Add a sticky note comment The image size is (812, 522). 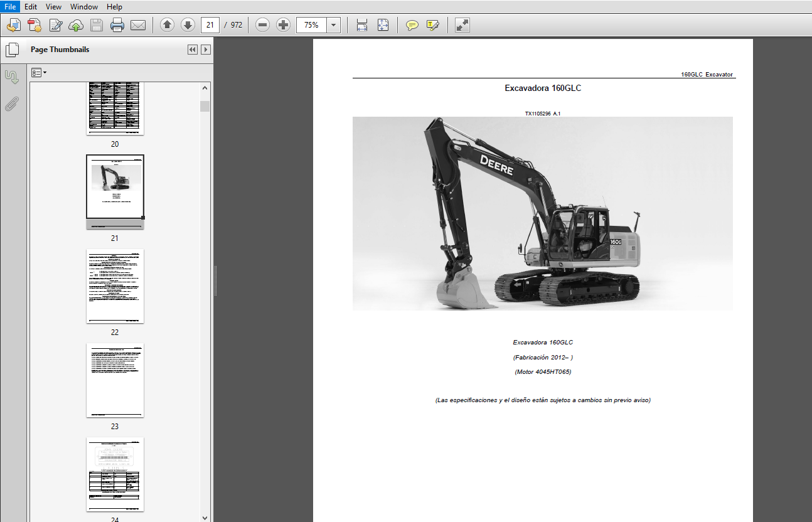(412, 25)
